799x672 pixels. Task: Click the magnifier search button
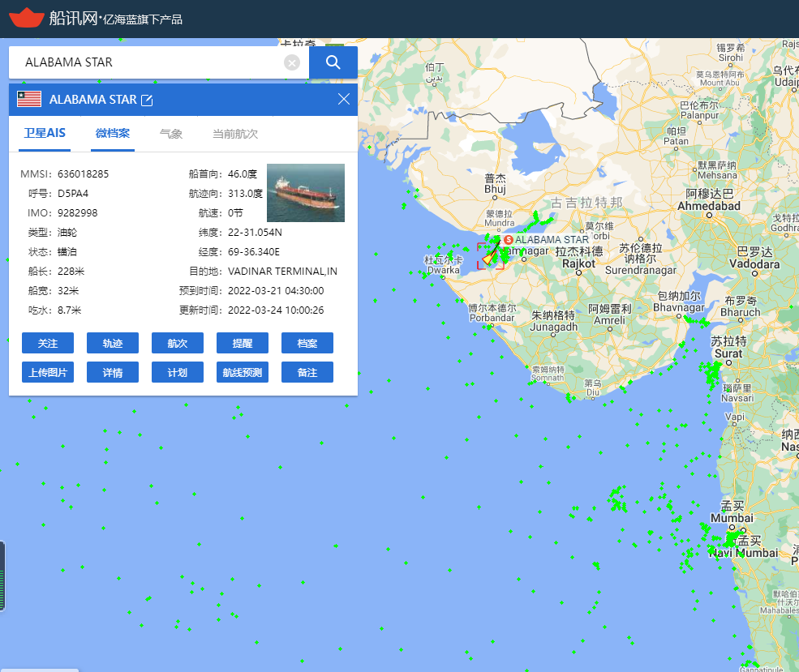333,62
